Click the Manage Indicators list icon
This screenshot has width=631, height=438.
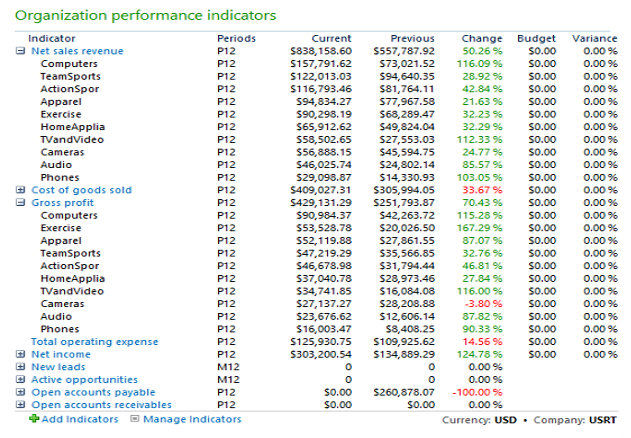[x=135, y=420]
